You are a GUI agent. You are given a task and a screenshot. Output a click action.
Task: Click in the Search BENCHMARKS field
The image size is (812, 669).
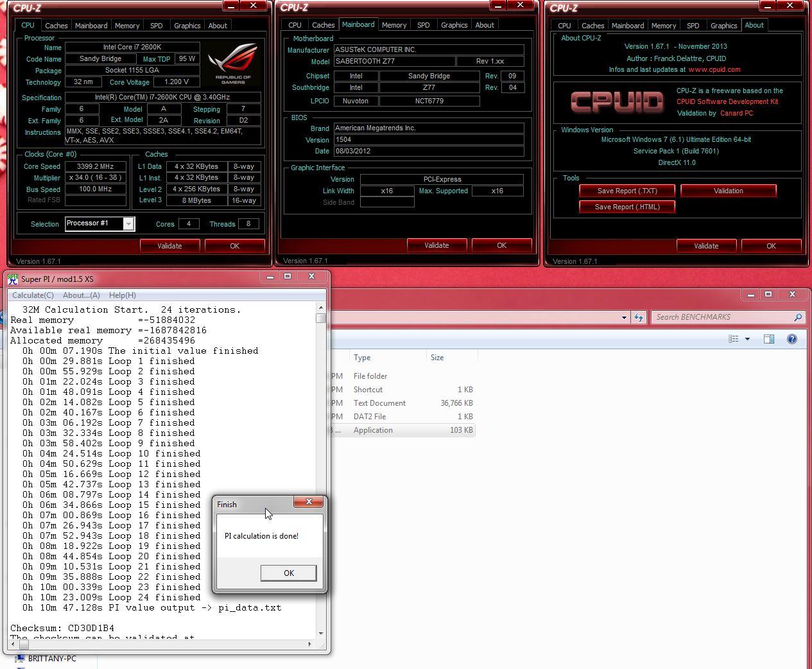[721, 317]
